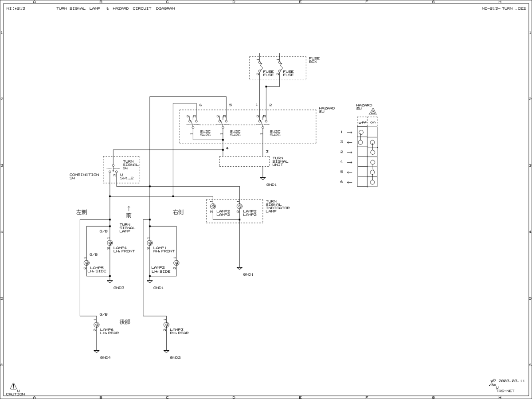Viewport: 532px width, 399px height.
Task: Click the CAUTION triangle icon
Action: pos(13,386)
